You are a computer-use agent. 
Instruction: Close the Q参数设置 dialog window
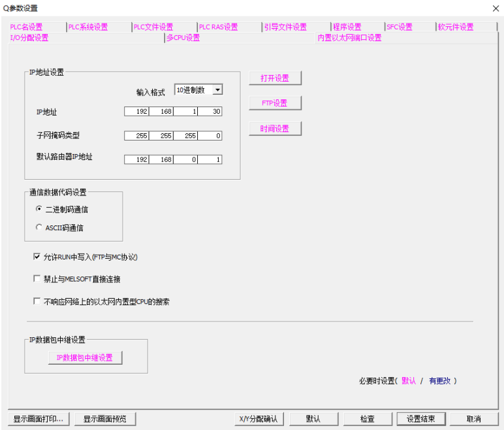click(x=495, y=8)
